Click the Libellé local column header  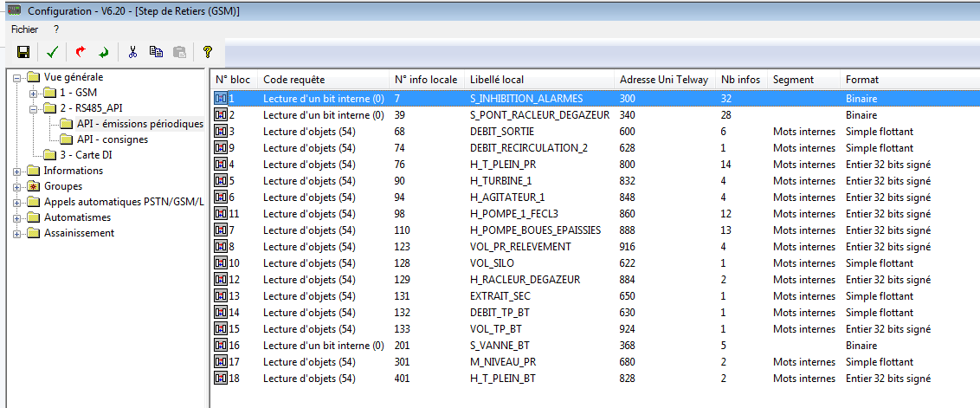point(496,80)
